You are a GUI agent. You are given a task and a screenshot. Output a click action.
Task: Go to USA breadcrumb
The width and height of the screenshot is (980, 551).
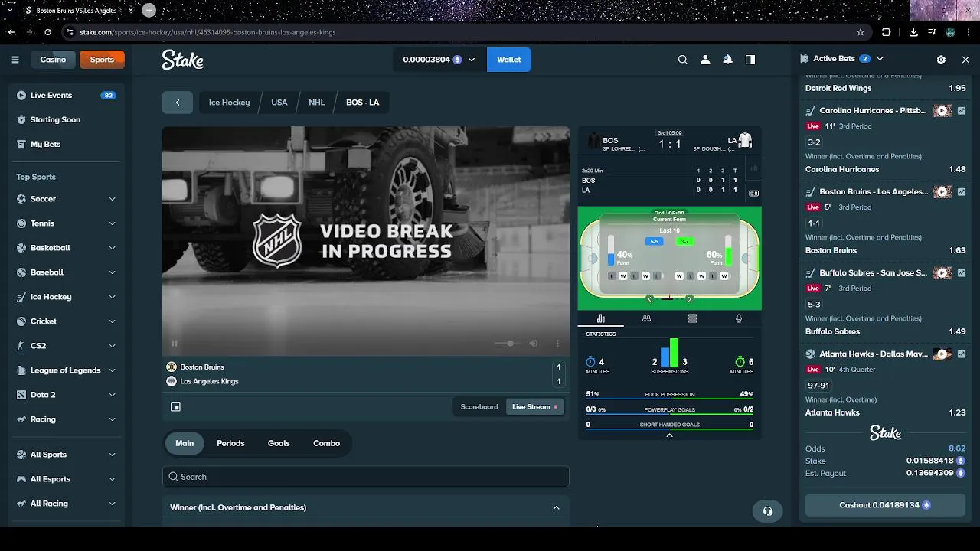pos(279,103)
